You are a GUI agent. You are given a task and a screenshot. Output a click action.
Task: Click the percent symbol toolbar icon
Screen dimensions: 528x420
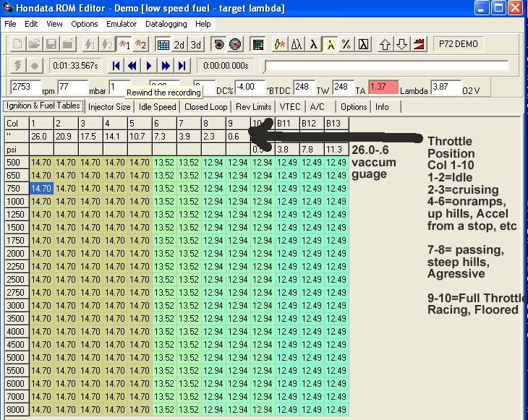coord(346,44)
